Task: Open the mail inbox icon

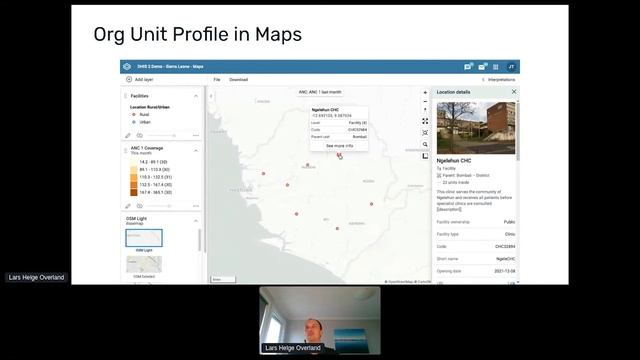Action: click(482, 67)
